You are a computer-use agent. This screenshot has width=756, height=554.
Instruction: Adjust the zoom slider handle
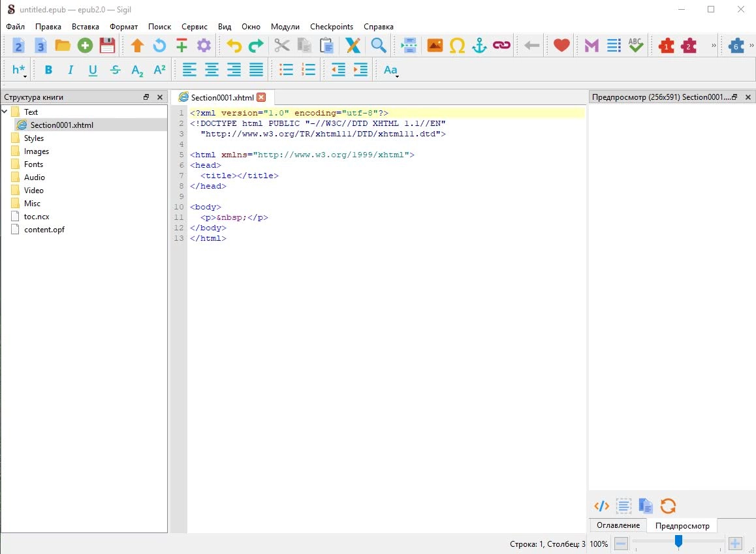678,542
